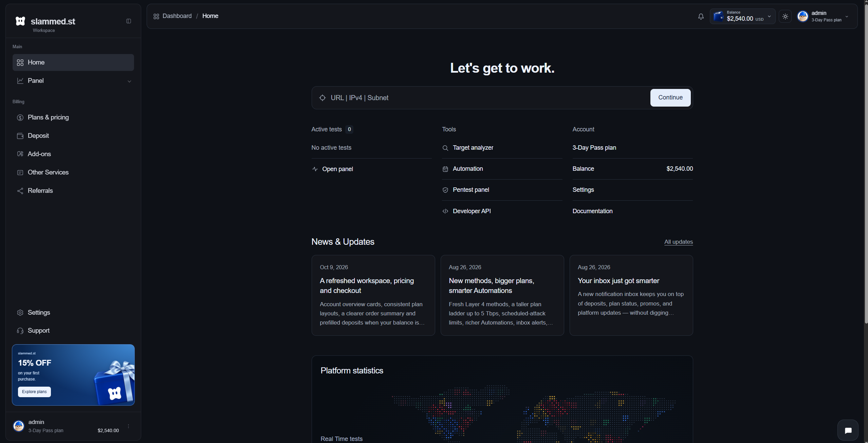The image size is (868, 443).
Task: Select Home in the sidebar
Action: point(73,62)
